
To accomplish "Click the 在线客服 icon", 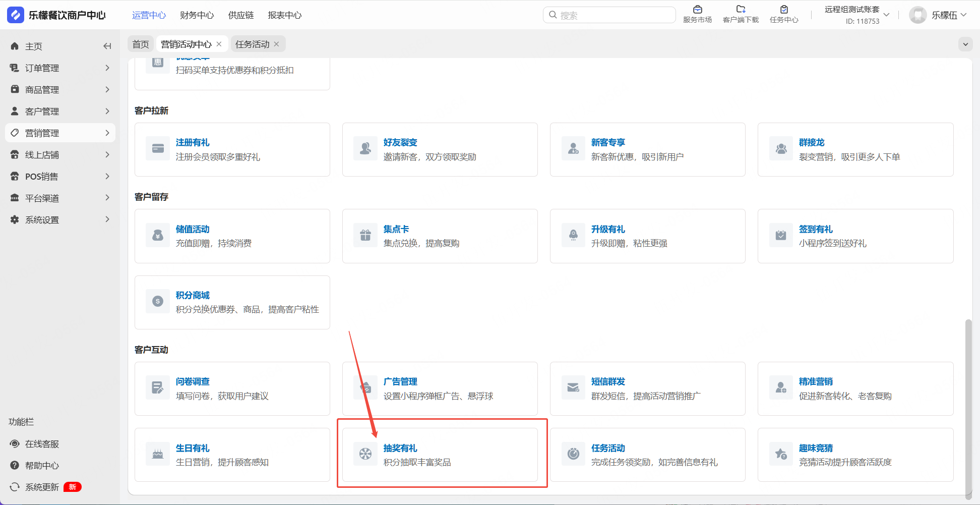I will 15,444.
